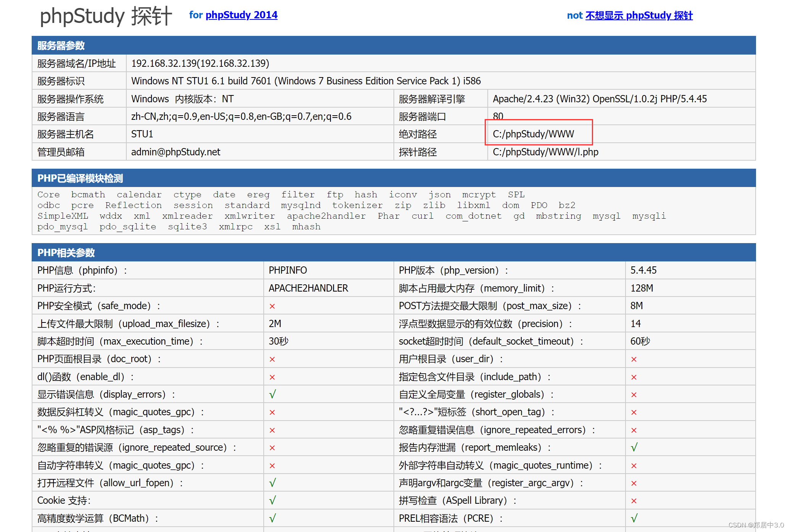Click the pdo_mysql module name
The image size is (790, 532).
(63, 227)
